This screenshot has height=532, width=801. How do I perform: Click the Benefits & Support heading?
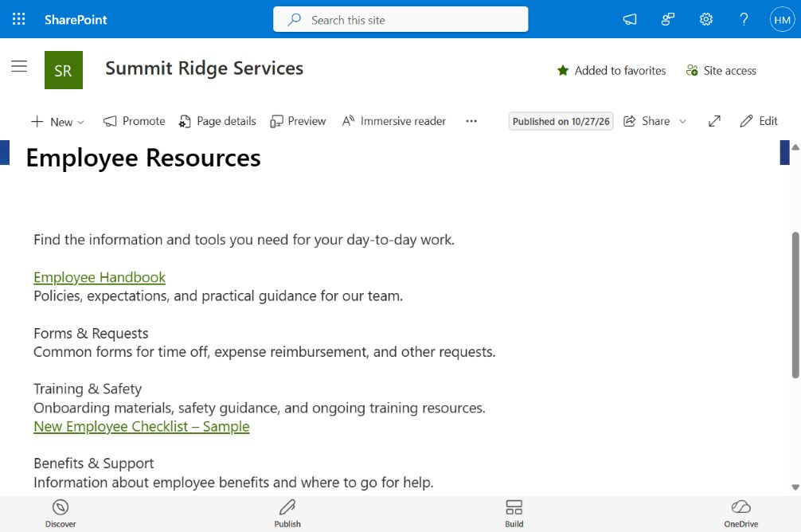coord(93,464)
